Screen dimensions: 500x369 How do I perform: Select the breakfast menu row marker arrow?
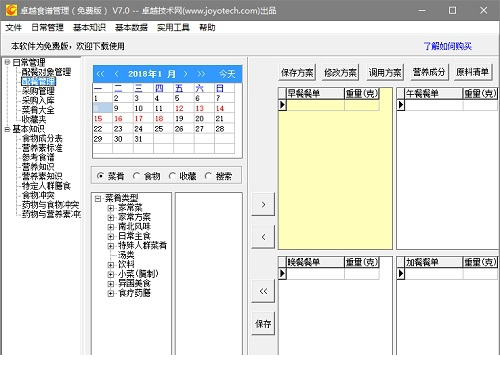[282, 105]
